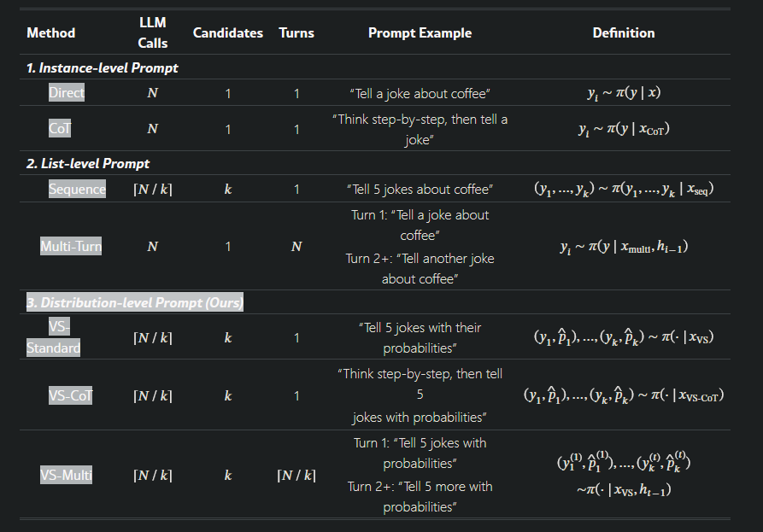This screenshot has height=532, width=763.
Task: Click the "Turns" column header
Action: 296,33
